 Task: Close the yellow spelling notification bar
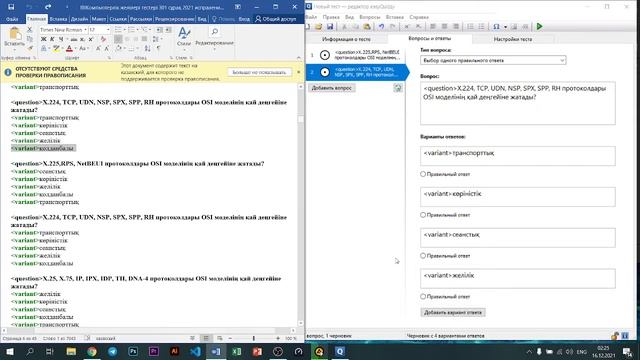(x=298, y=72)
